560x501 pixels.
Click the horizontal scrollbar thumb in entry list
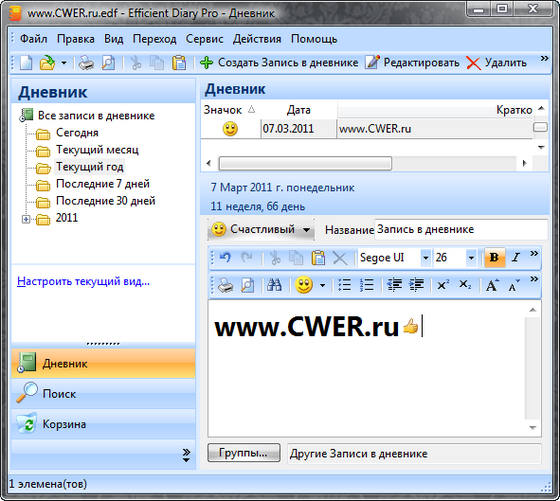point(305,164)
